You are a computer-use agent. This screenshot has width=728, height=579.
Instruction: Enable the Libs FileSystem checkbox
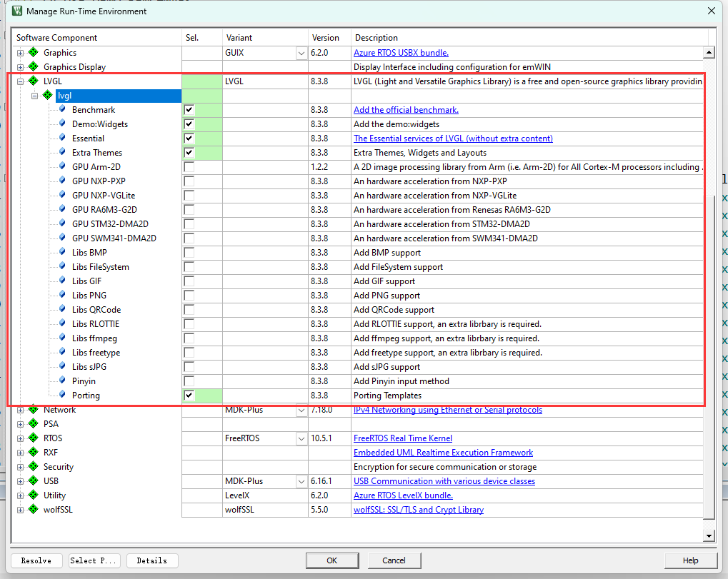point(189,267)
